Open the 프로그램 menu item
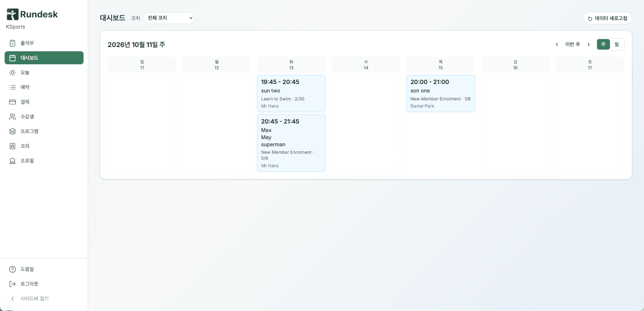Screen dimensions: 644x311 [44, 132]
